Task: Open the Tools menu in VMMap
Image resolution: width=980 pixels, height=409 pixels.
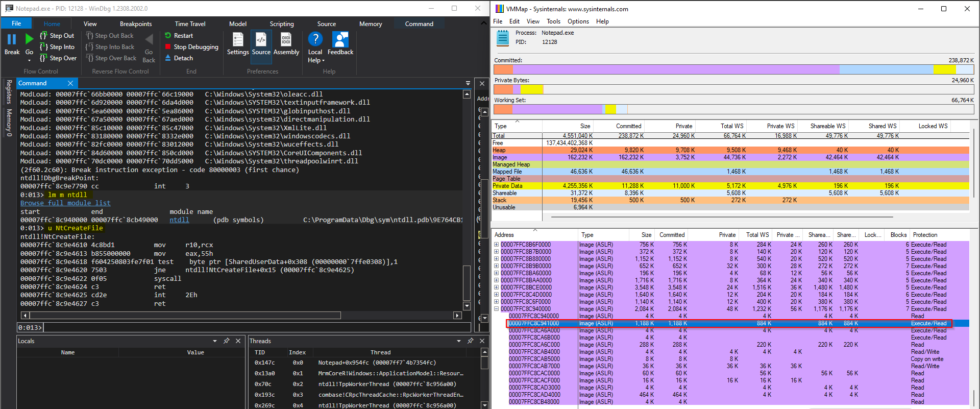Action: click(x=553, y=21)
